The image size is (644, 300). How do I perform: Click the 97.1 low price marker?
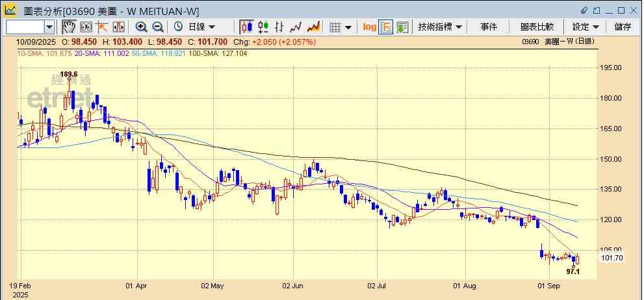coord(573,271)
